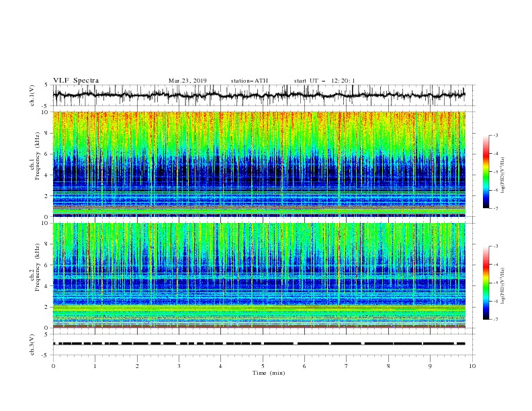Image resolution: width=532 pixels, height=411 pixels.
Task: Click time axis tick label "1"
Action: [95, 366]
